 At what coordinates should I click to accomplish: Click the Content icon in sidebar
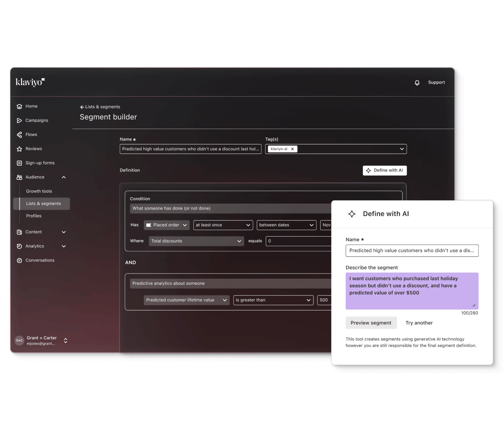point(19,232)
